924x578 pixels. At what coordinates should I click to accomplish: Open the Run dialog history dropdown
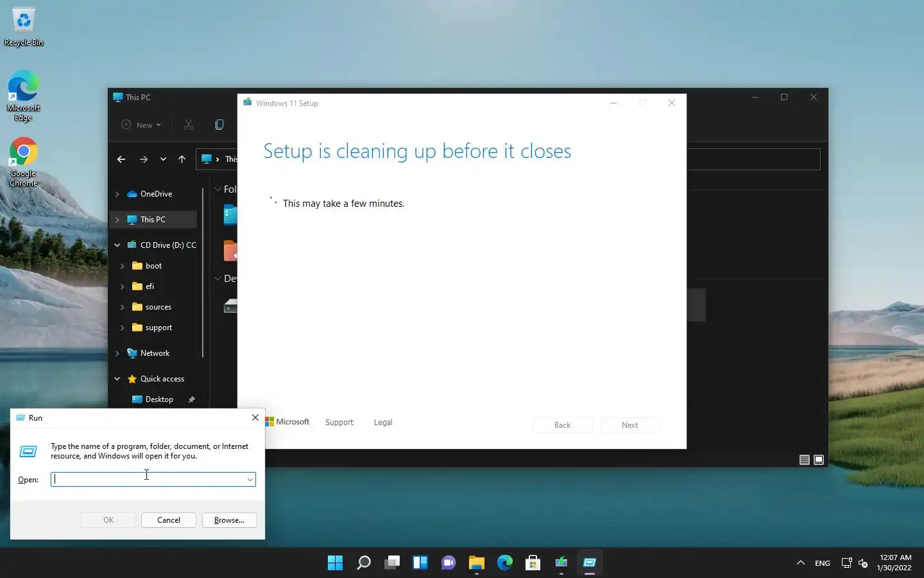250,479
